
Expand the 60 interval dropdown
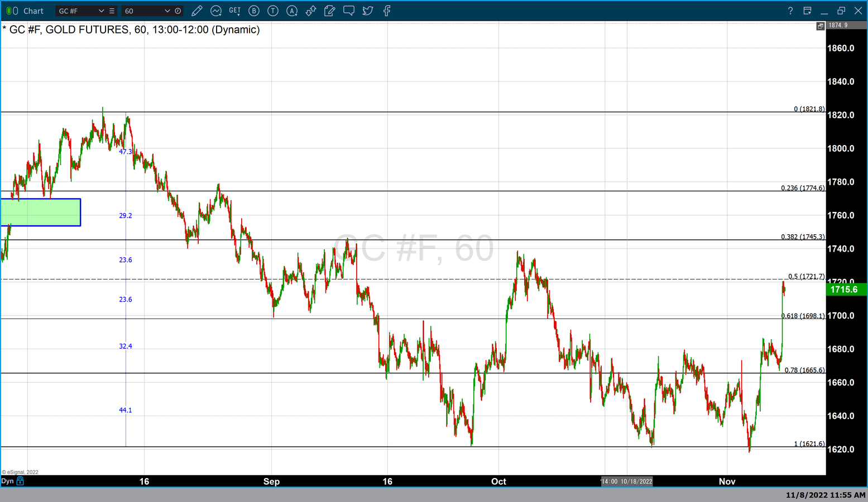click(167, 11)
